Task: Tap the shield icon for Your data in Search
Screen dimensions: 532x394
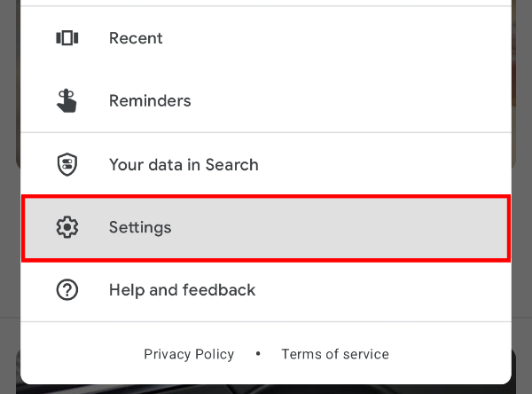Action: pyautogui.click(x=67, y=164)
